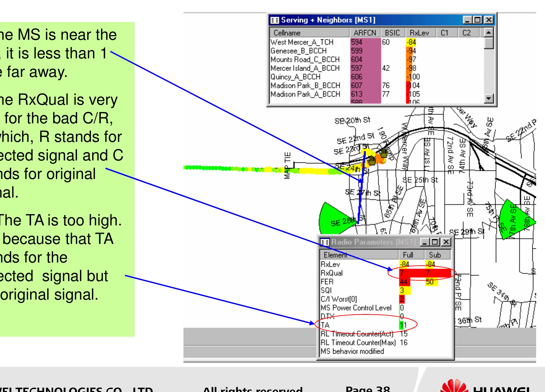Minimize the Radio Parameters window
The height and width of the screenshot is (392, 545).
[425, 242]
